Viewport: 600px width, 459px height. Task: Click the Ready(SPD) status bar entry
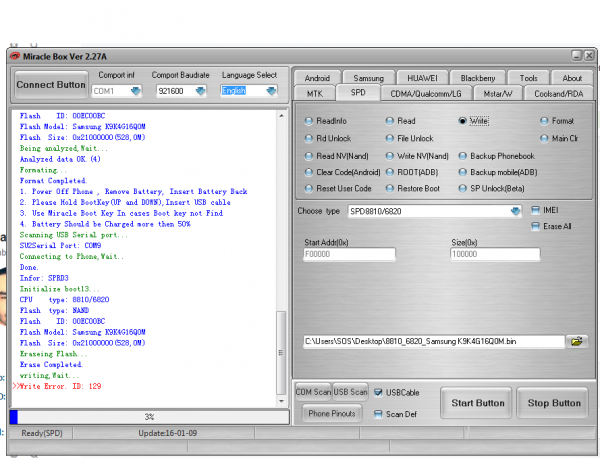click(x=42, y=433)
